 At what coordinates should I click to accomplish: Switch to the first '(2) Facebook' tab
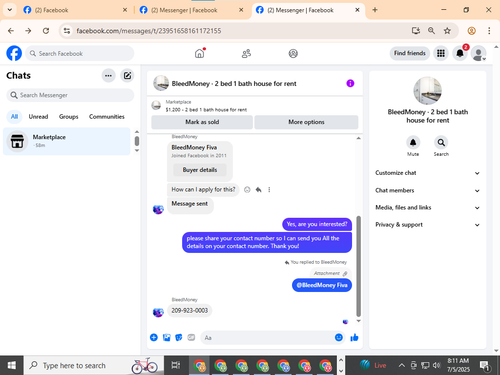(x=75, y=10)
